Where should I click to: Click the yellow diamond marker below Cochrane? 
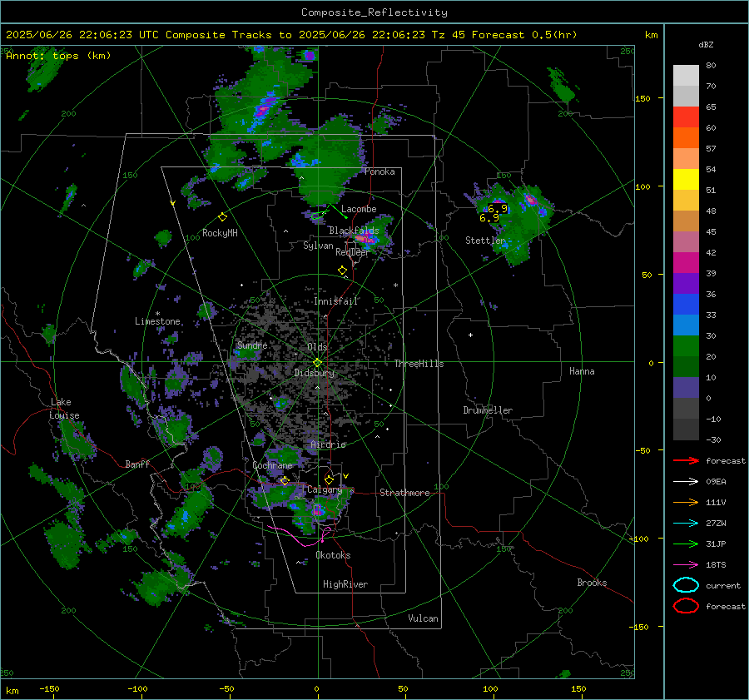coord(285,480)
